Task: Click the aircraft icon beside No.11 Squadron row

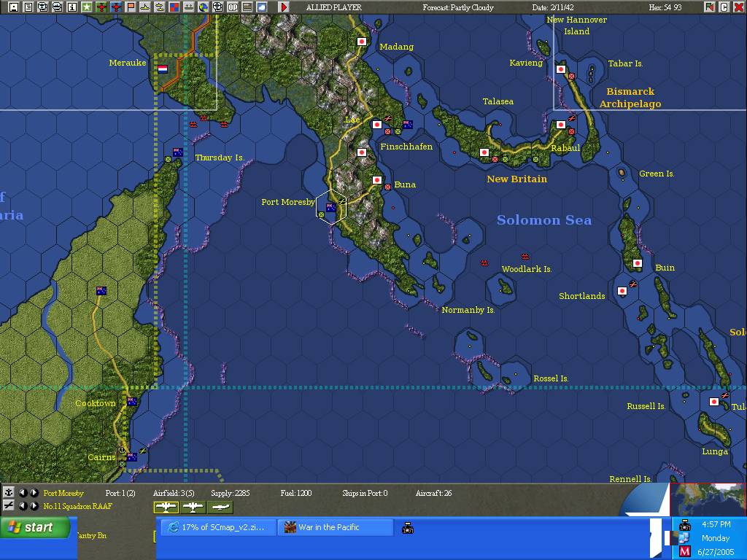Action: [9, 506]
